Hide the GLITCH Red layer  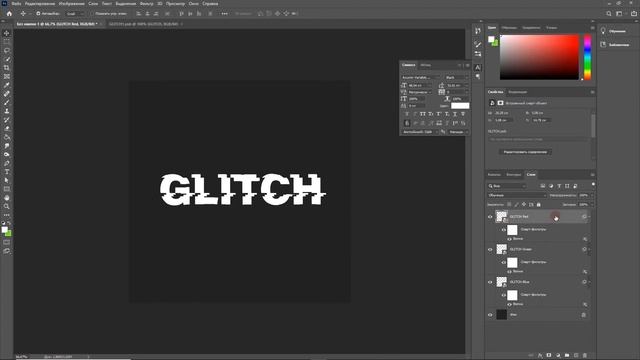click(x=490, y=217)
